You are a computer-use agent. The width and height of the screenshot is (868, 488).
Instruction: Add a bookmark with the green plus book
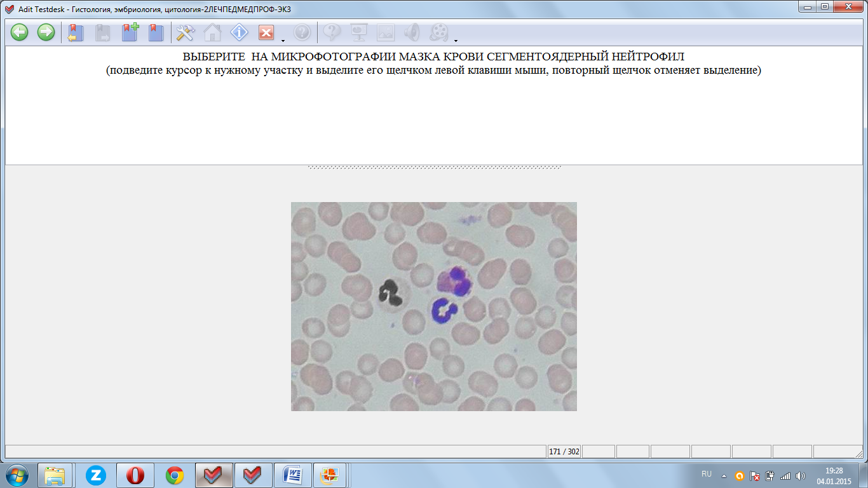tap(130, 32)
